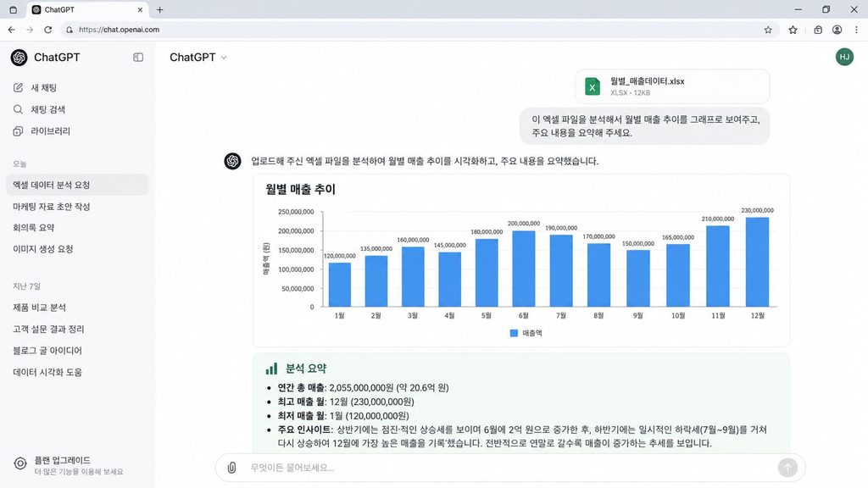
Task: Go back with browser back arrow
Action: click(x=12, y=30)
